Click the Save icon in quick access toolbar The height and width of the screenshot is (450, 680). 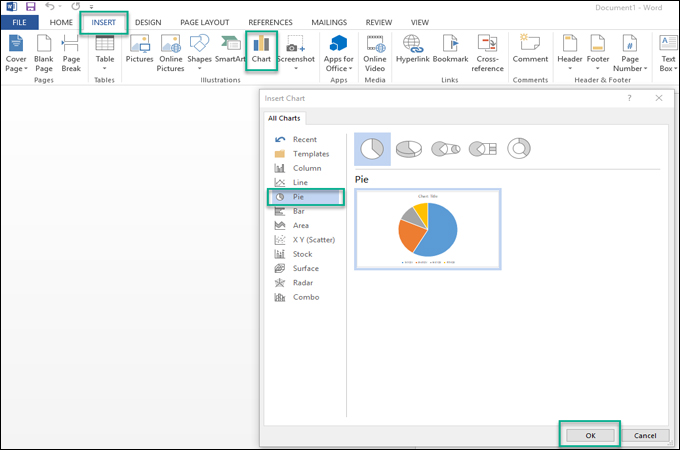(x=30, y=7)
